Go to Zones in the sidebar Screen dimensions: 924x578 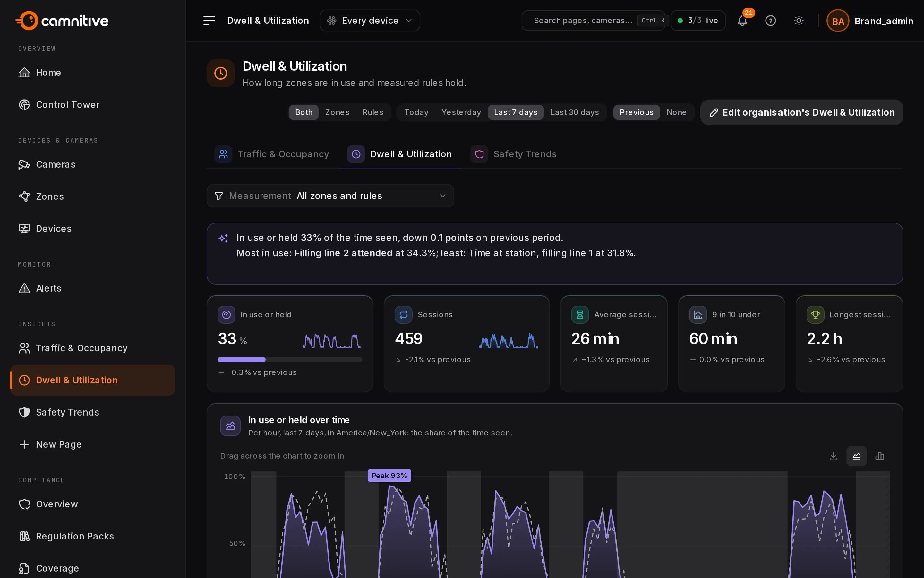tap(93, 197)
